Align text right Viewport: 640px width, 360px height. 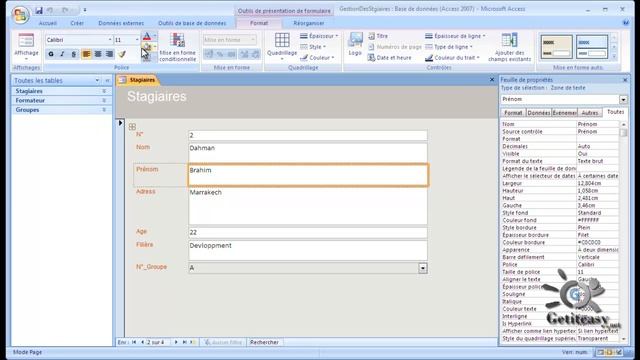click(x=109, y=54)
